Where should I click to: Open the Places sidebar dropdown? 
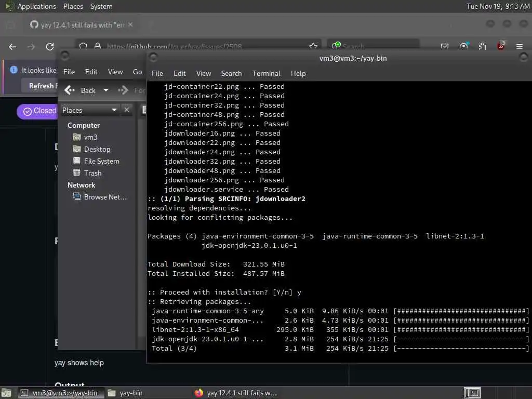89,110
